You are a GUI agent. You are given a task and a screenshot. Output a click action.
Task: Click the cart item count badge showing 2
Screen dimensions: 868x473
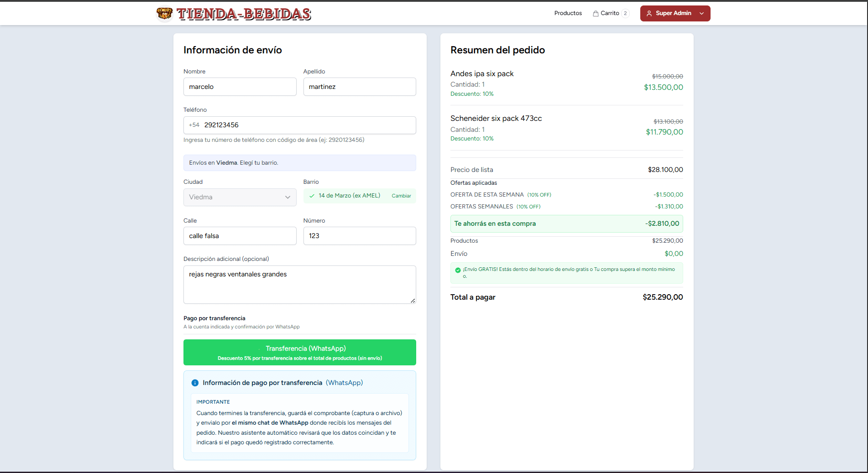coord(625,13)
